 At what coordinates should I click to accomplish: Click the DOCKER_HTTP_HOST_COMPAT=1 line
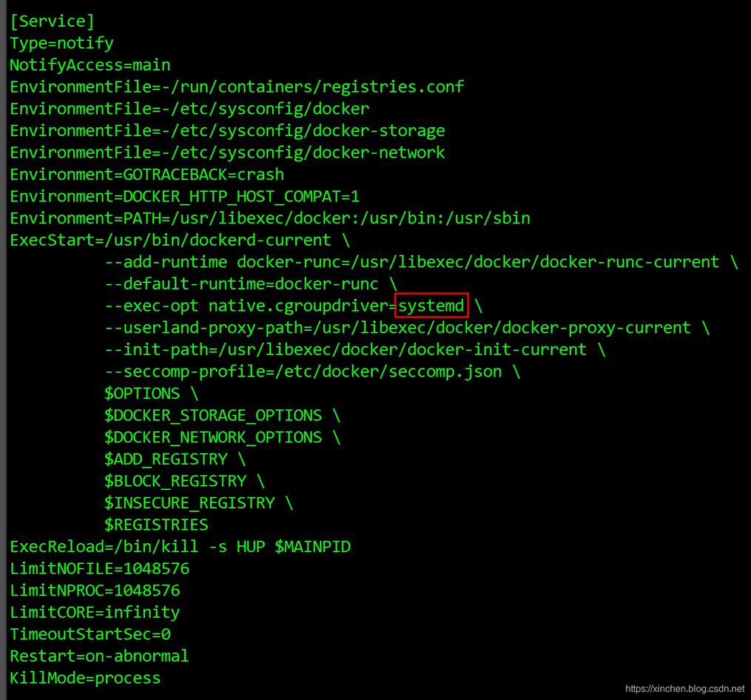point(185,196)
